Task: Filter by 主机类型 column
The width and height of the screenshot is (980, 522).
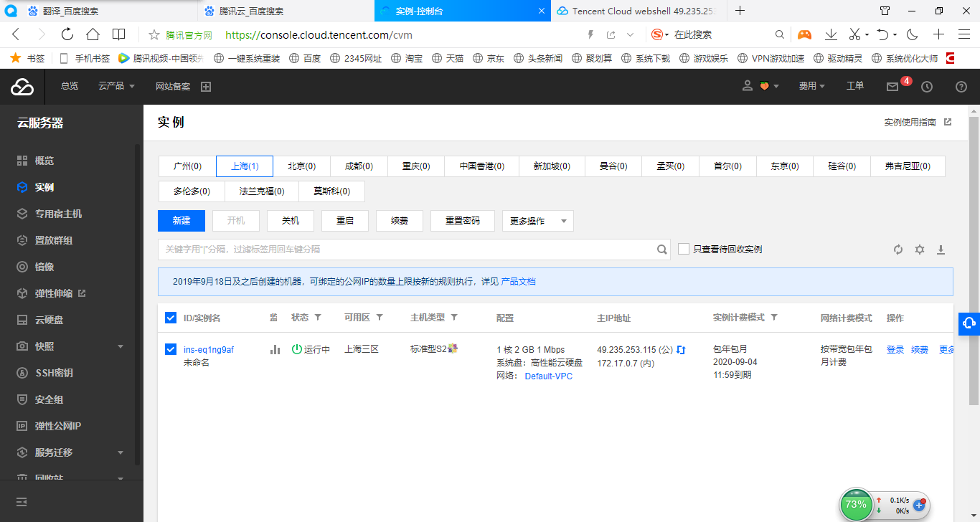Action: pos(454,318)
